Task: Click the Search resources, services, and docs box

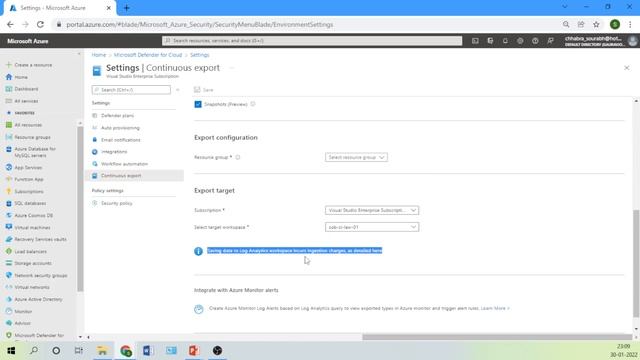Action: coord(312,41)
